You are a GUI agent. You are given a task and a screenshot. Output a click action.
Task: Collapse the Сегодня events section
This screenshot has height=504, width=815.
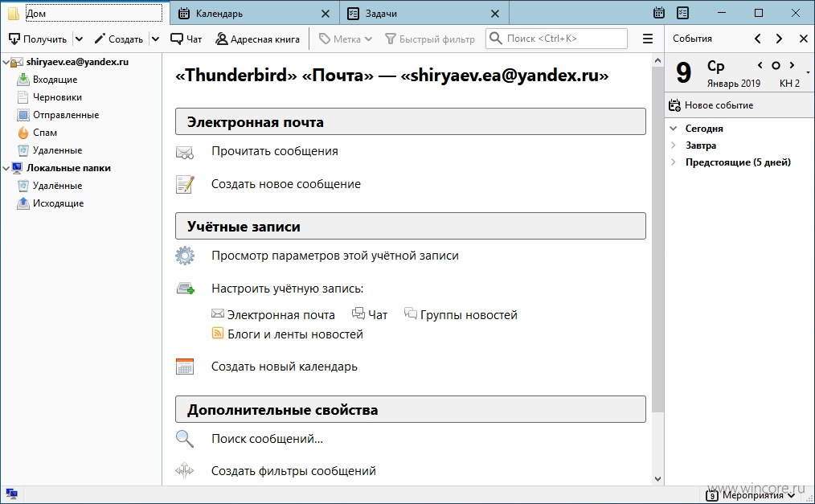pyautogui.click(x=673, y=129)
